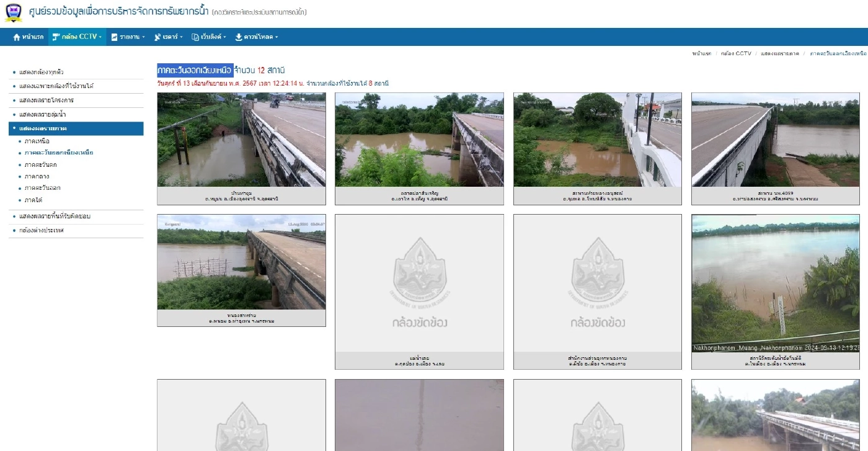Click กล้อง CCTV breadcrumb link
Viewport: 868px width, 451px height.
[x=735, y=53]
